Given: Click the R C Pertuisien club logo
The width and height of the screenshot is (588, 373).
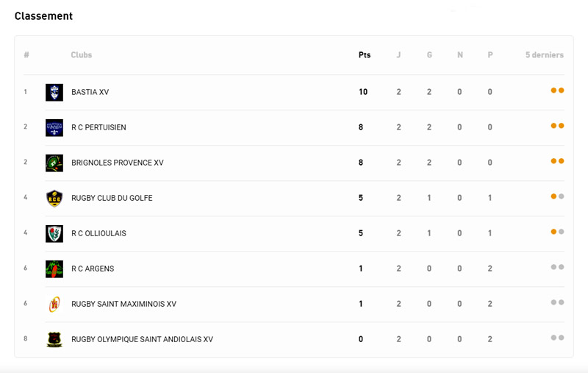Looking at the screenshot, I should [x=54, y=127].
